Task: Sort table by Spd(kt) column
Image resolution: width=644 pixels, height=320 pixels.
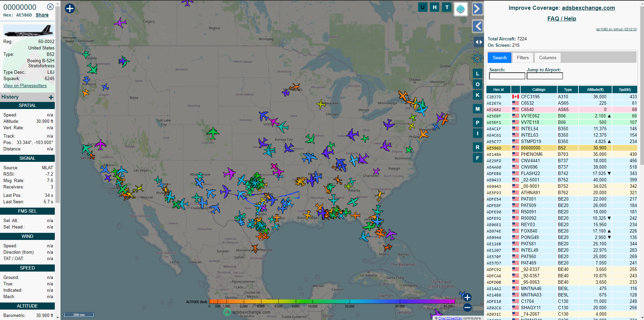Action: click(625, 90)
